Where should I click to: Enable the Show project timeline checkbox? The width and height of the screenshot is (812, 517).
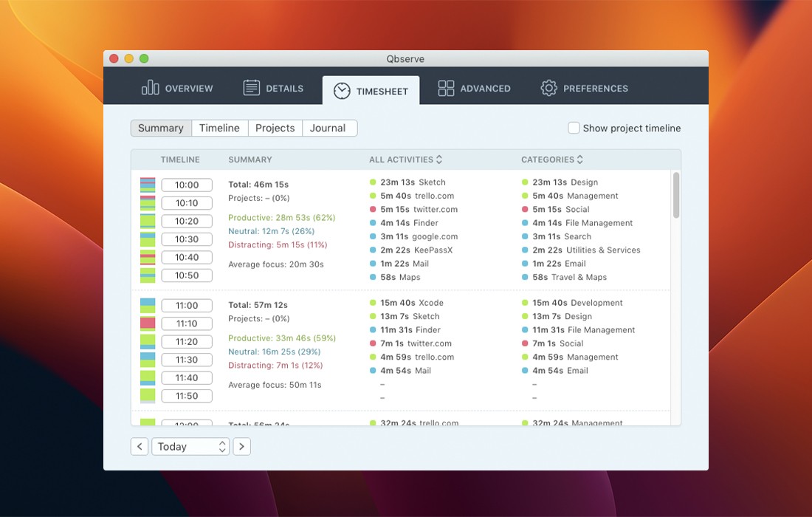(574, 128)
